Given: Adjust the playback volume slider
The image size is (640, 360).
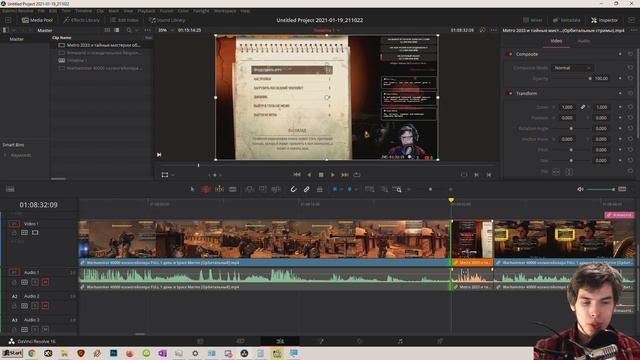Looking at the screenshot, I should [601, 189].
